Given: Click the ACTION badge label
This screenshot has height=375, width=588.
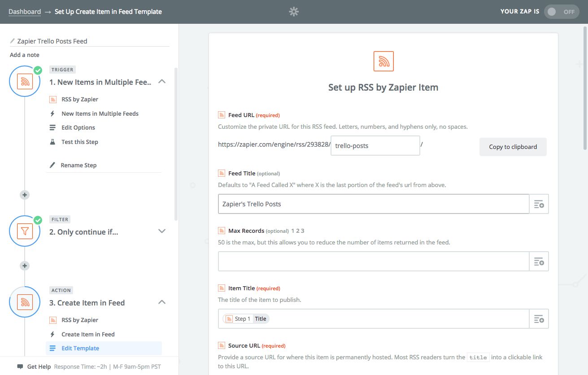Looking at the screenshot, I should tap(61, 290).
